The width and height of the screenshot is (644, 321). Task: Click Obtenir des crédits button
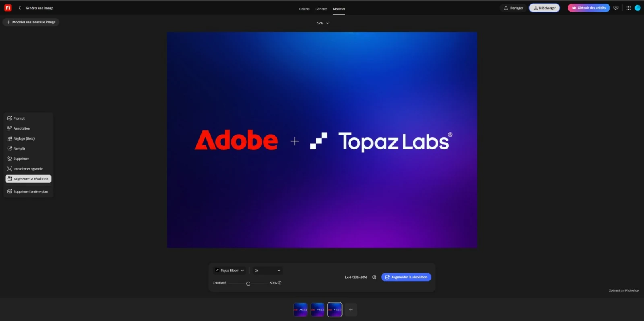(x=588, y=8)
